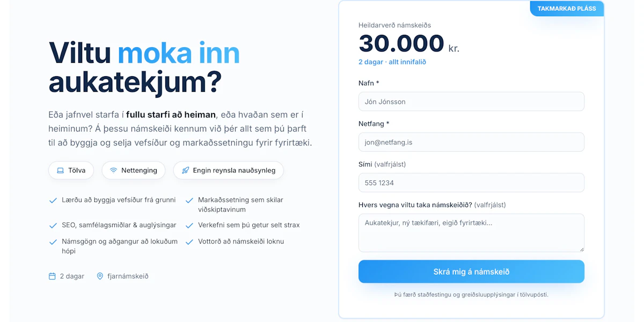644x322 pixels.
Task: Click into the Netfang email field
Action: click(471, 142)
